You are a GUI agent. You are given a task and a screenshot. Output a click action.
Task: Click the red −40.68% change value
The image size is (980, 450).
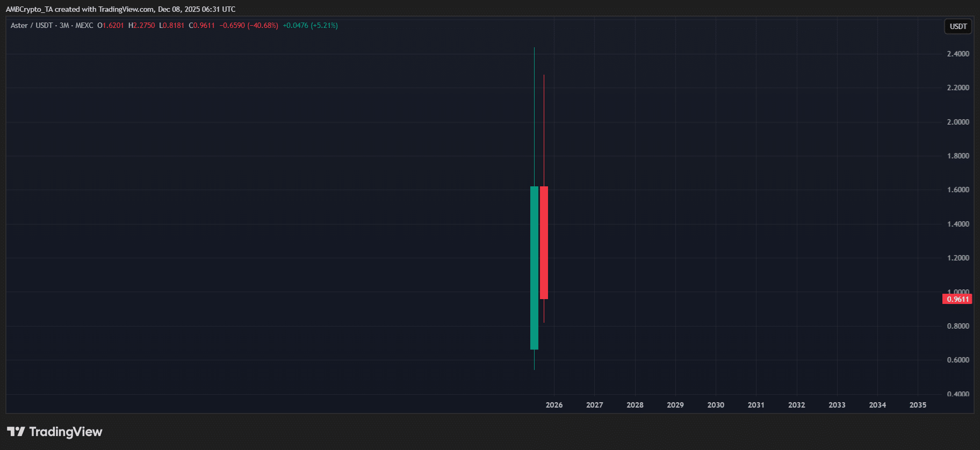263,25
